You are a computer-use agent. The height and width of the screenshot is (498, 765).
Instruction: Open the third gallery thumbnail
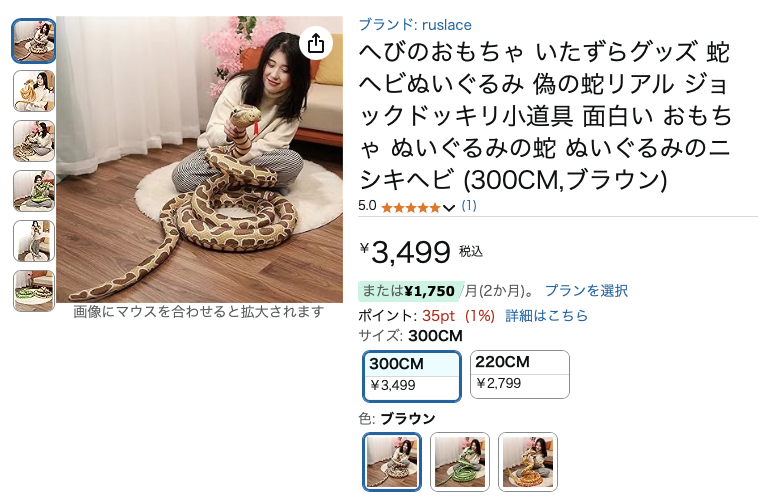pyautogui.click(x=34, y=141)
